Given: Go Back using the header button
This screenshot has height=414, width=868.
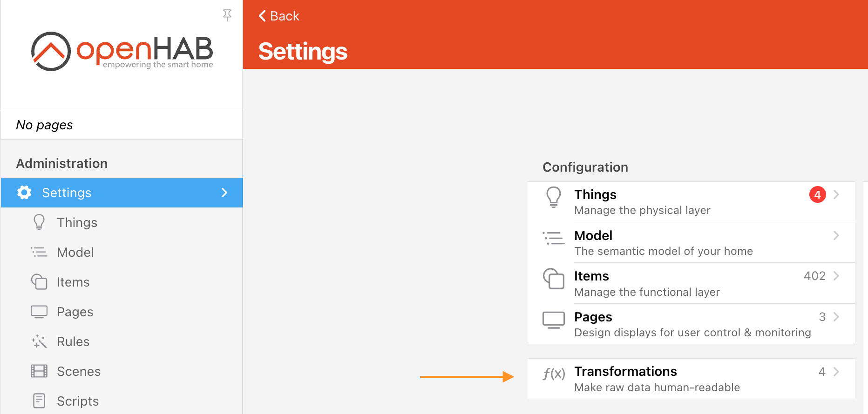Looking at the screenshot, I should 279,16.
